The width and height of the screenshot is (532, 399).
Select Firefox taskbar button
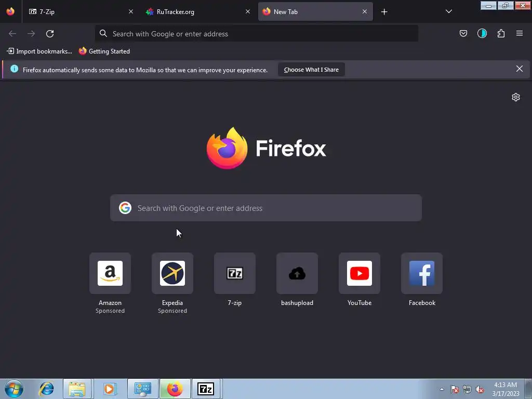175,389
